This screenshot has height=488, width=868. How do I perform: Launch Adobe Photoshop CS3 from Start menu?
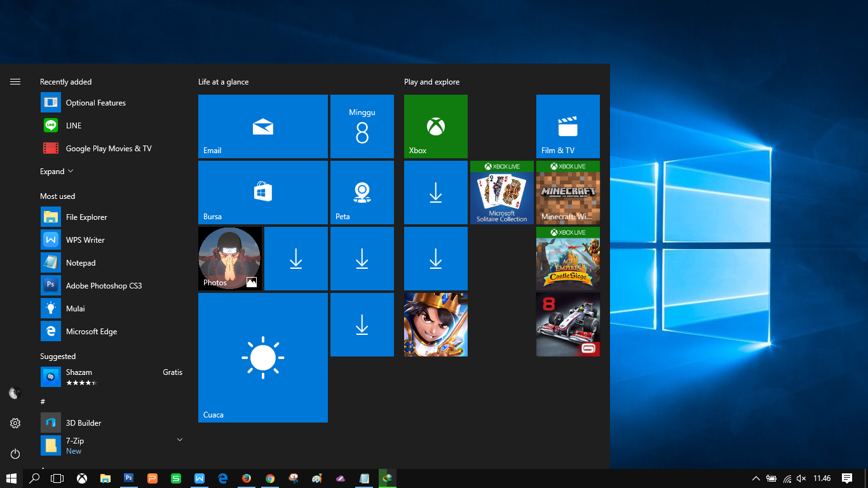112,286
